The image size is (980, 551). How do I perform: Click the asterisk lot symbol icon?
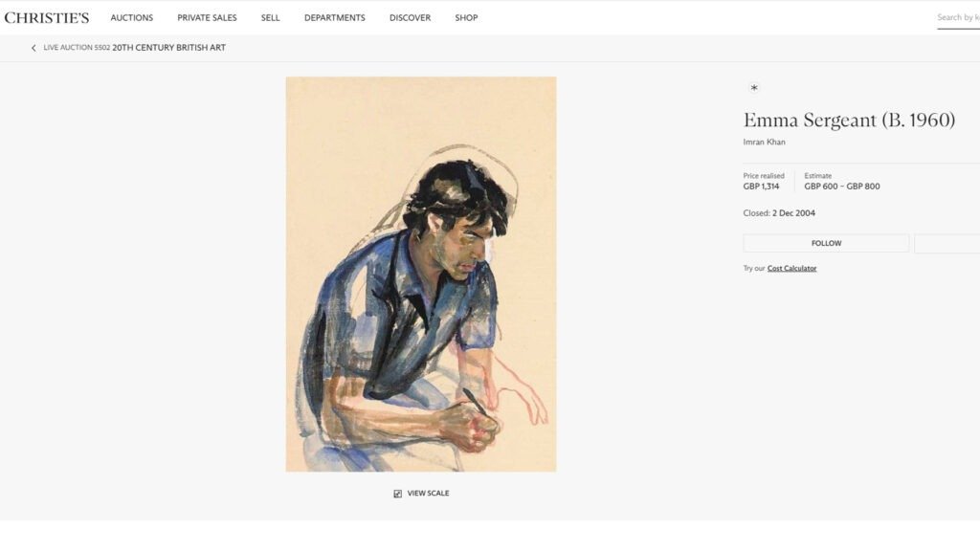754,88
